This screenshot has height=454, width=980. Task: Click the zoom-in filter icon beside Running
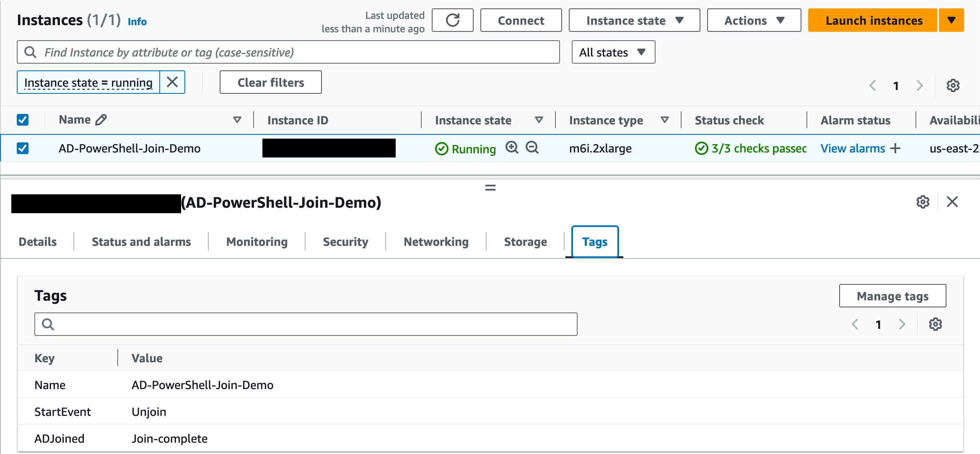coord(512,147)
